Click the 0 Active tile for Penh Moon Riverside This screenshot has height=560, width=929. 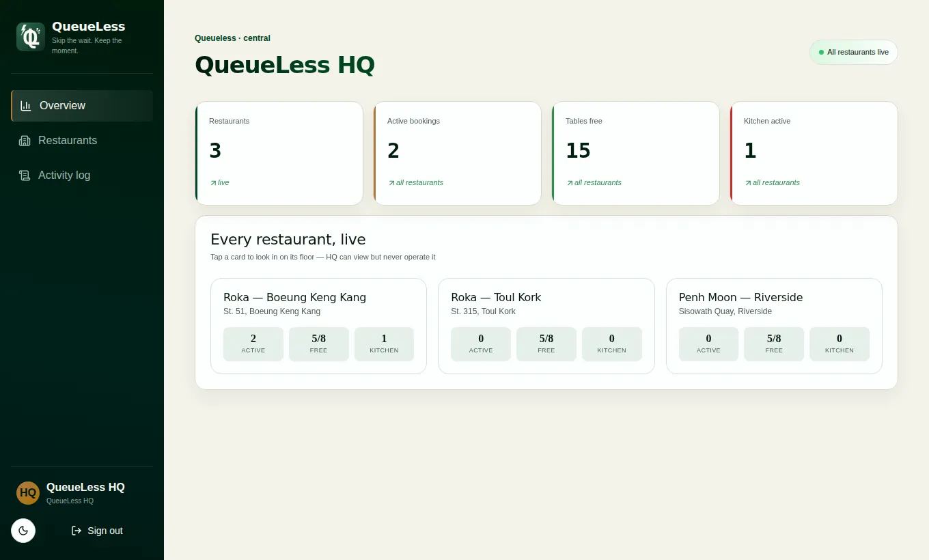[708, 344]
